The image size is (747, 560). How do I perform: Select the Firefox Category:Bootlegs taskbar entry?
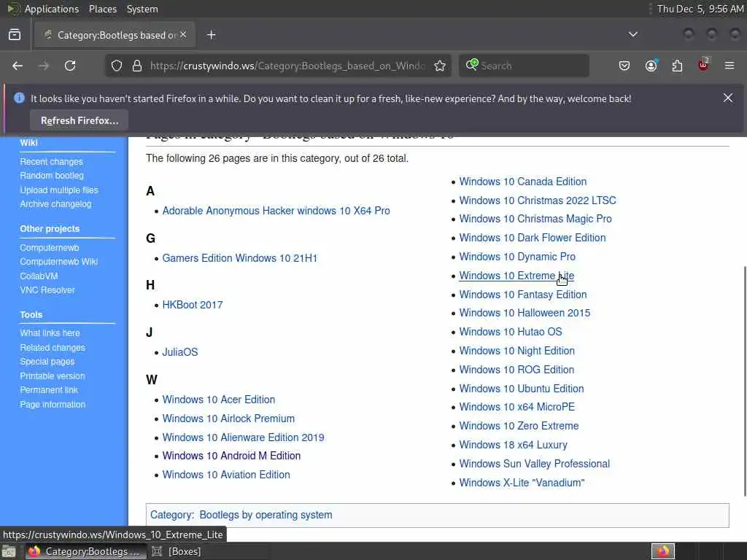(x=85, y=551)
